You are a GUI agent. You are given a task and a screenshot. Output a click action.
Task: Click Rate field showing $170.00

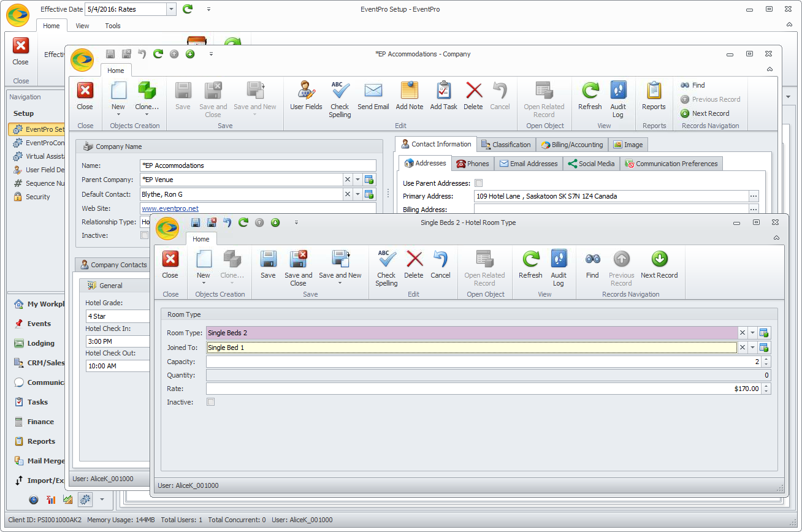coord(484,389)
